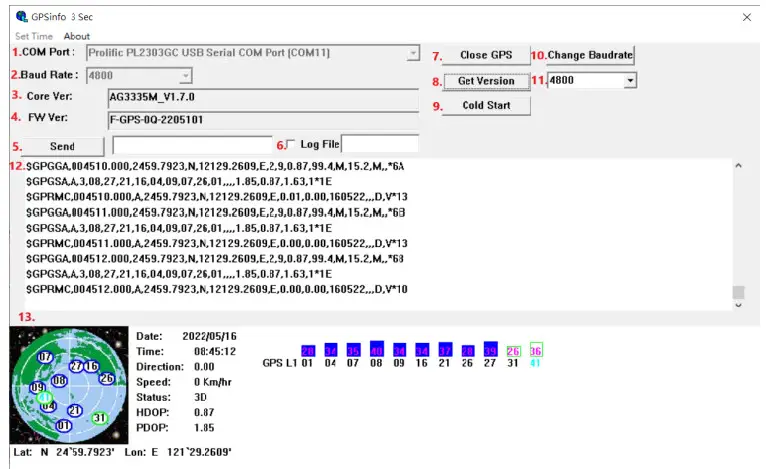
Task: Open the About menu
Action: coord(77,36)
